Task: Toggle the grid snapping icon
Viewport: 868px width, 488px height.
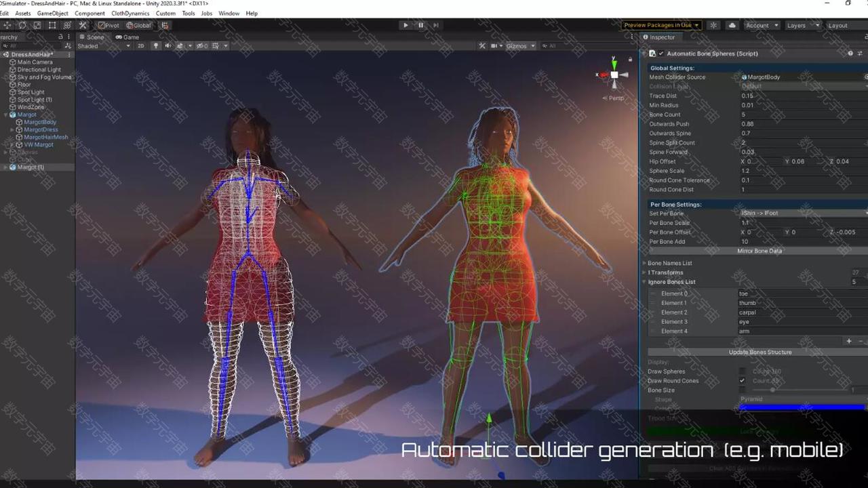Action: [x=165, y=25]
